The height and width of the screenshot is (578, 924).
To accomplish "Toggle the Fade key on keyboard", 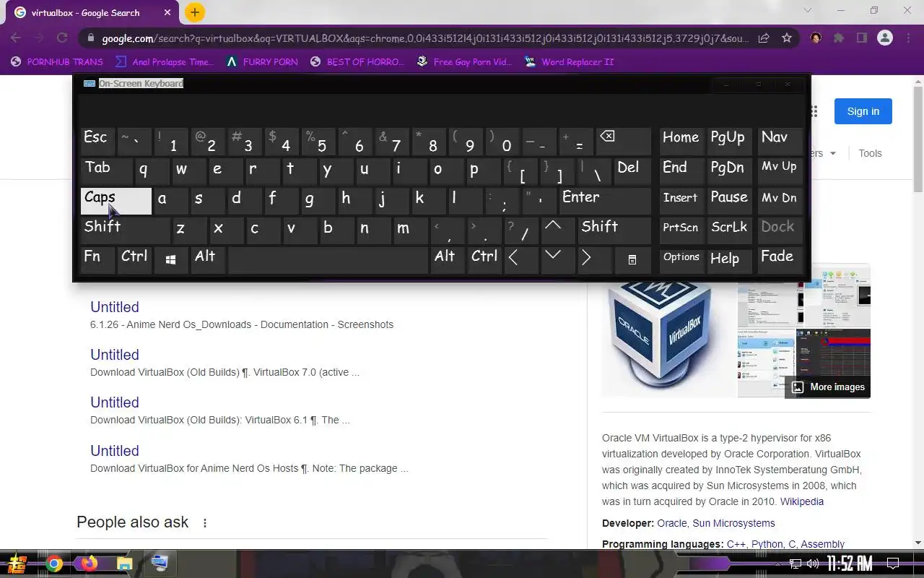I will pos(780,259).
